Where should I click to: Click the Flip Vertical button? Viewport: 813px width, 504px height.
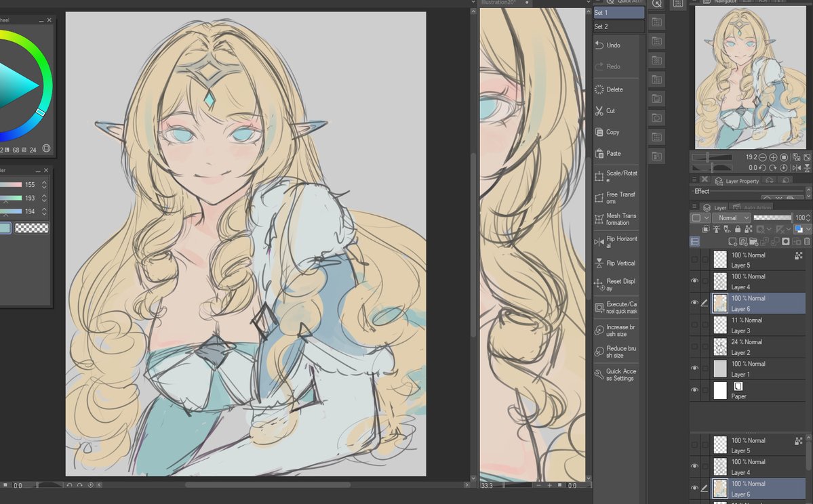[616, 263]
